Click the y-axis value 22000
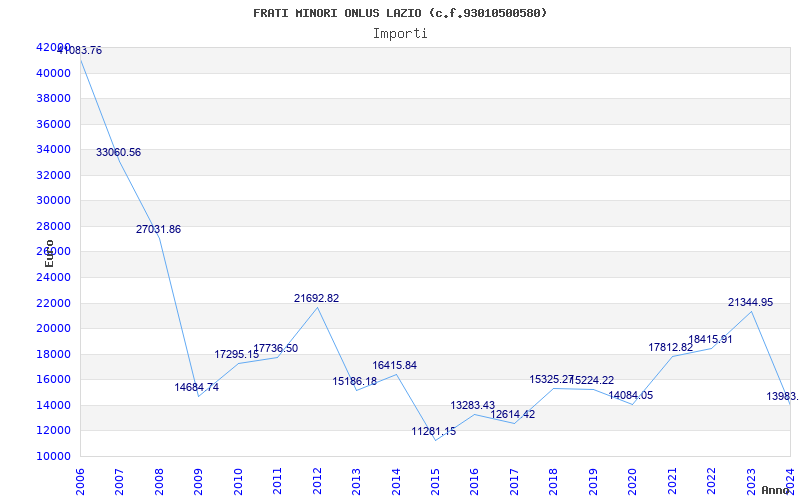The height and width of the screenshot is (500, 800). click(53, 303)
